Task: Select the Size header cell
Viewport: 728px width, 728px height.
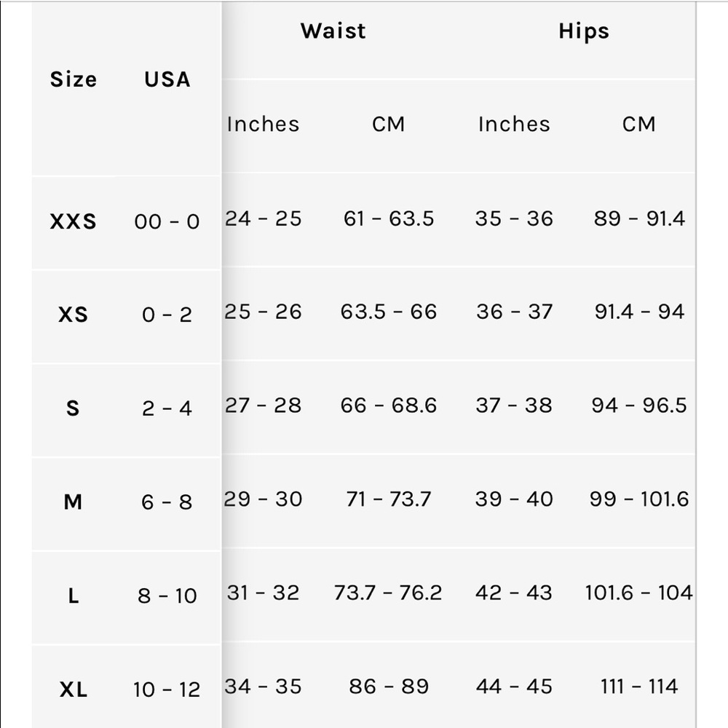Action: 74,79
